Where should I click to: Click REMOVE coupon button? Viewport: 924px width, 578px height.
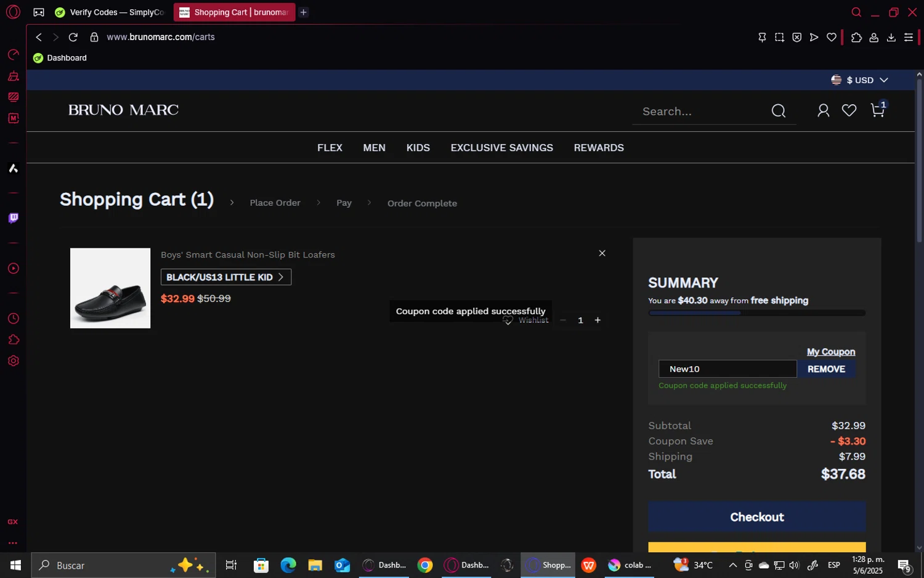pyautogui.click(x=826, y=369)
